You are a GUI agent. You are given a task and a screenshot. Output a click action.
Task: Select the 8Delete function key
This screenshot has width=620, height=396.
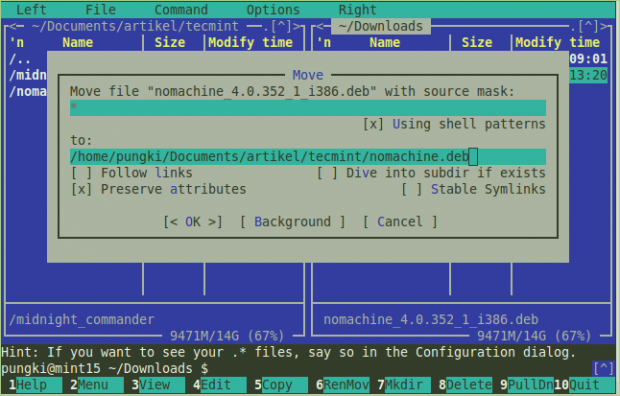point(465,385)
